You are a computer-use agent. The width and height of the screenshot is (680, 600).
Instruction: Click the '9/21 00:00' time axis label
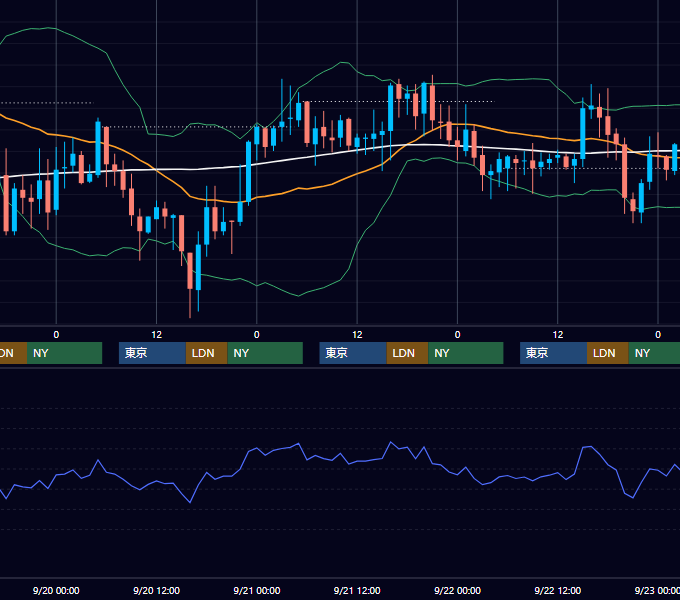[x=257, y=590]
